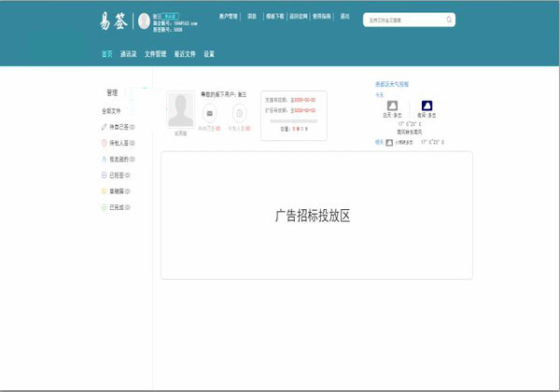Click the 待自己签 pen icon in sidebar
The height and width of the screenshot is (392, 560).
[104, 127]
